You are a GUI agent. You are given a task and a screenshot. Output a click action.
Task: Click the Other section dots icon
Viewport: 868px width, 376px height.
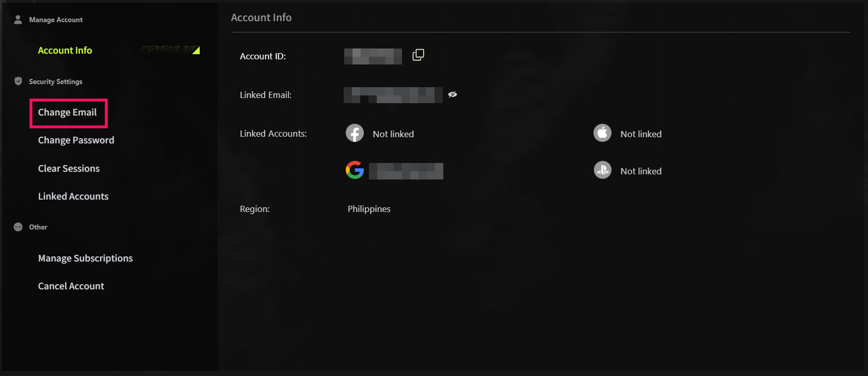(18, 227)
